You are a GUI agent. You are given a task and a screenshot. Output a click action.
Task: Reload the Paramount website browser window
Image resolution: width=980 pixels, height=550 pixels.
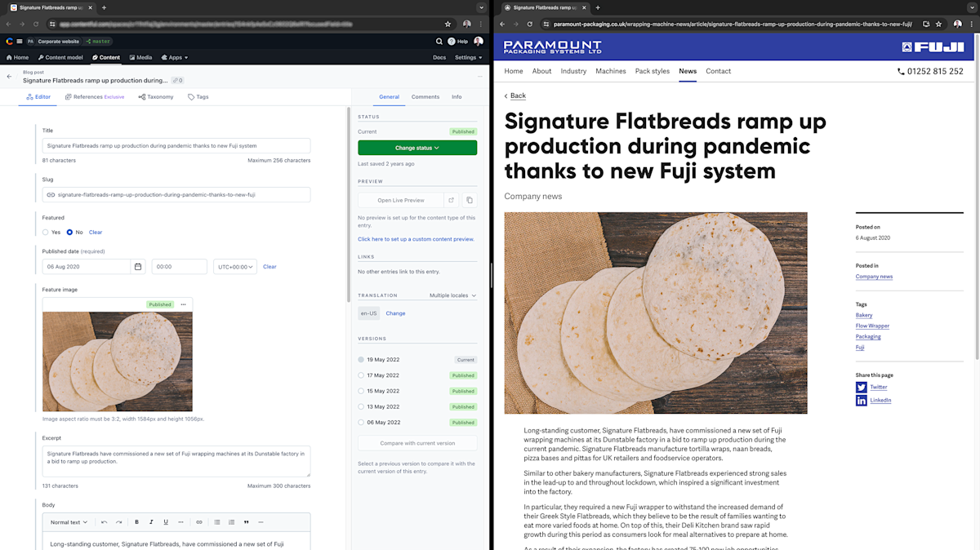pyautogui.click(x=529, y=24)
